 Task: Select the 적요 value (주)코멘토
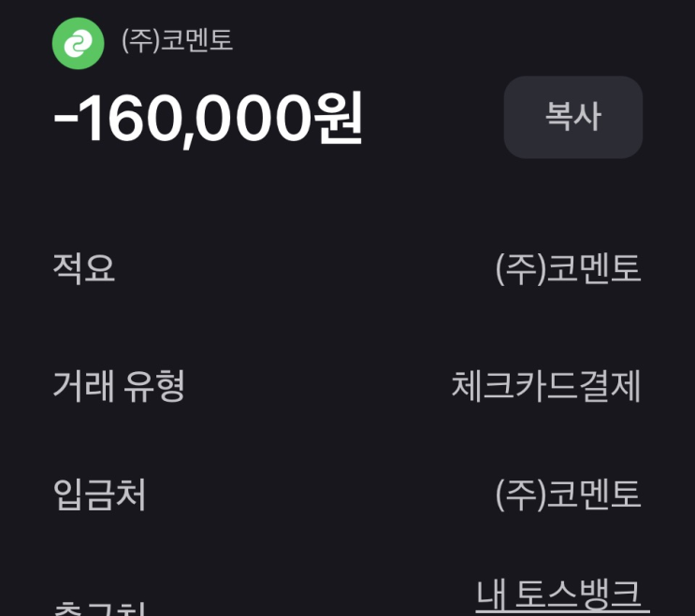click(568, 269)
